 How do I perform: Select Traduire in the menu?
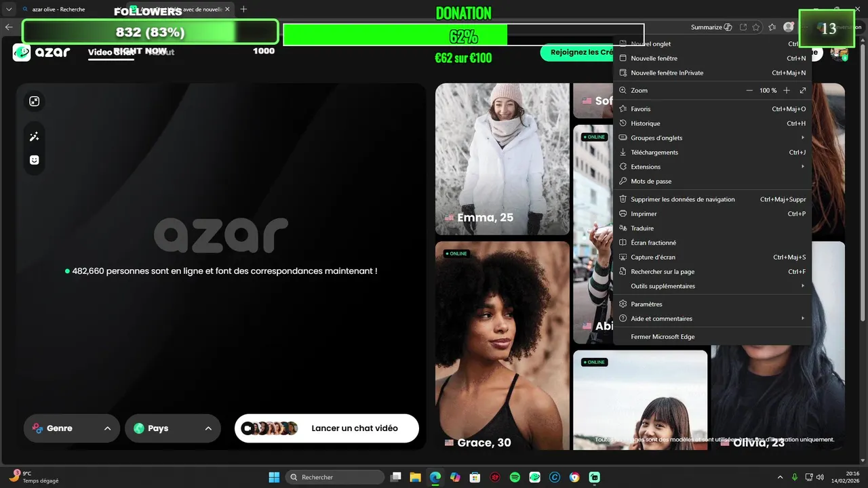click(x=712, y=228)
